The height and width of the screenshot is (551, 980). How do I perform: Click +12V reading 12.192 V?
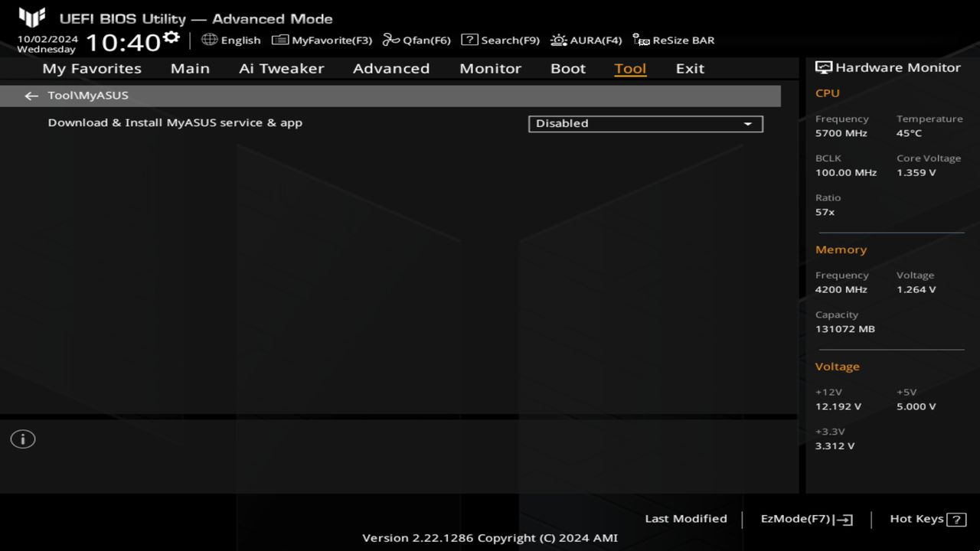point(838,407)
